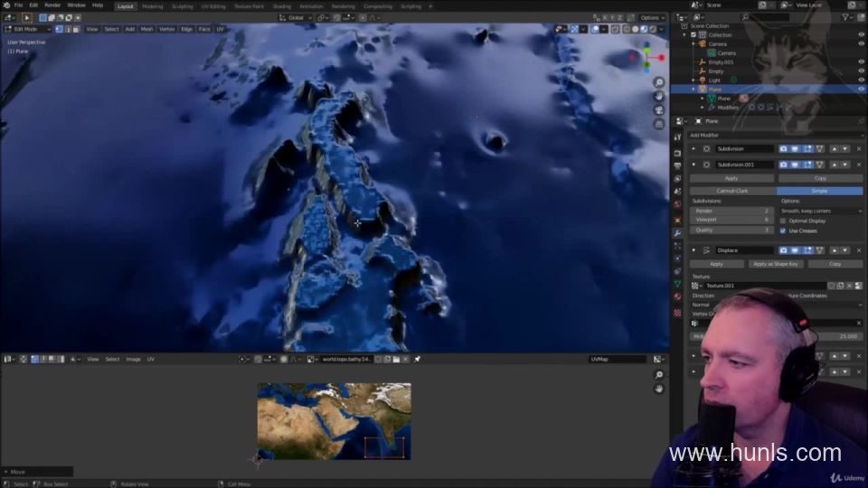Collapse the Subdivision.001 modifier panel
This screenshot has height=488, width=868.
[693, 164]
